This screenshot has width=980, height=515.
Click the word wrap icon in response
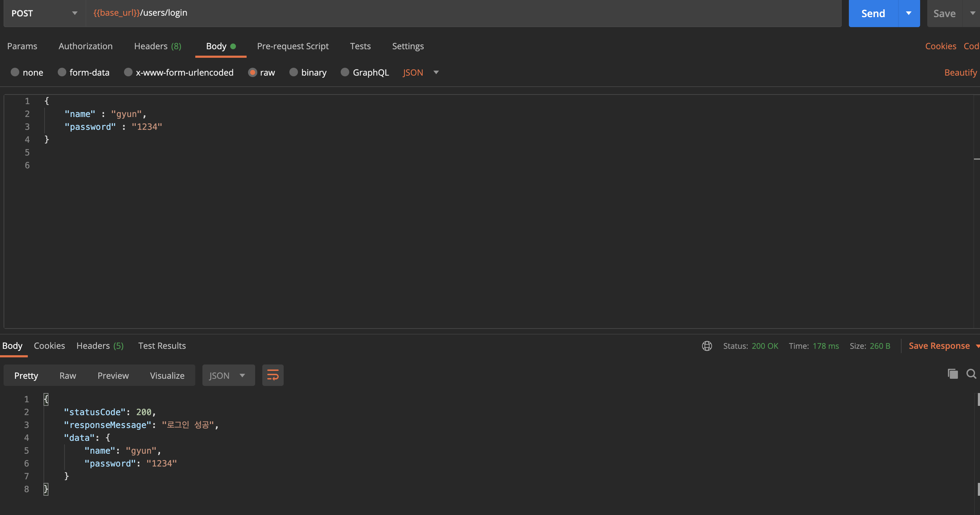point(272,375)
